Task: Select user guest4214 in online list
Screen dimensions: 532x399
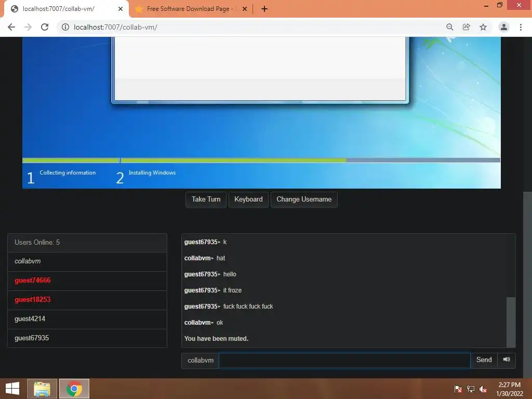Action: pyautogui.click(x=87, y=320)
